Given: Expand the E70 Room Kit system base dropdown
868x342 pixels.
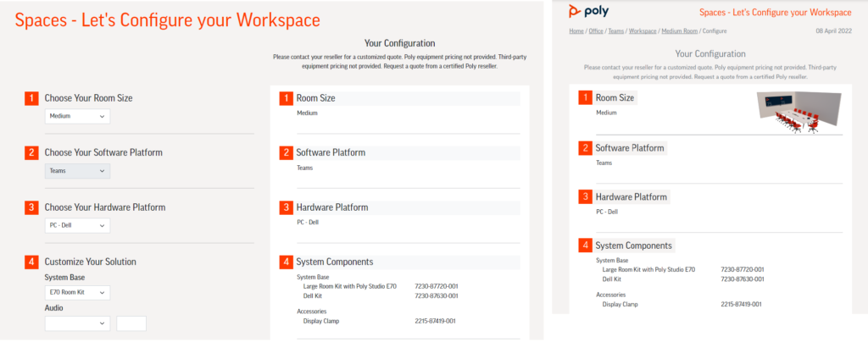Looking at the screenshot, I should (x=77, y=293).
